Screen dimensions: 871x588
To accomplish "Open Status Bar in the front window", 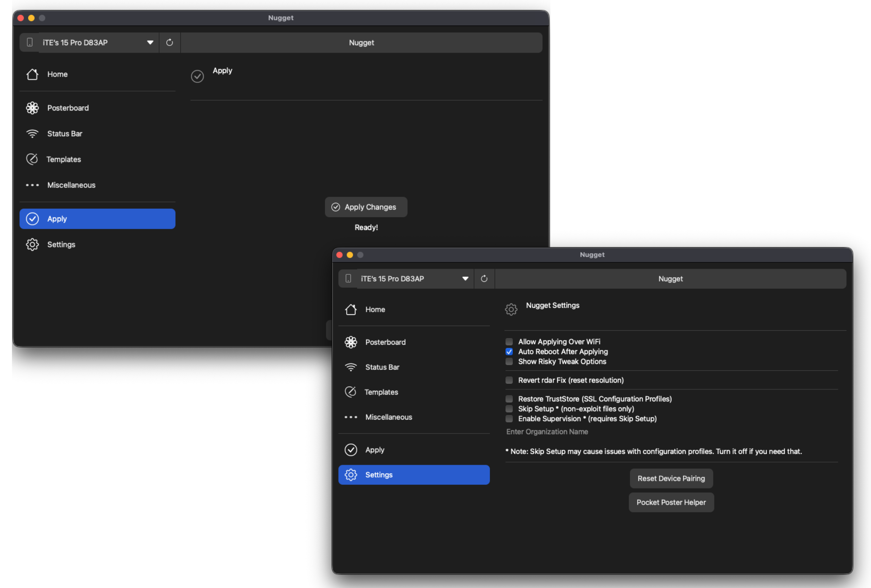I will click(x=414, y=367).
